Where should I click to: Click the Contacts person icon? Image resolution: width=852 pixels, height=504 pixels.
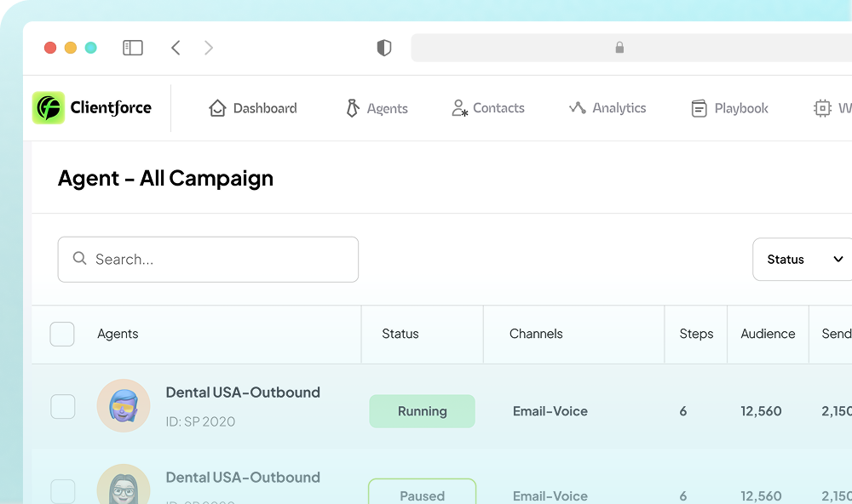(x=459, y=108)
